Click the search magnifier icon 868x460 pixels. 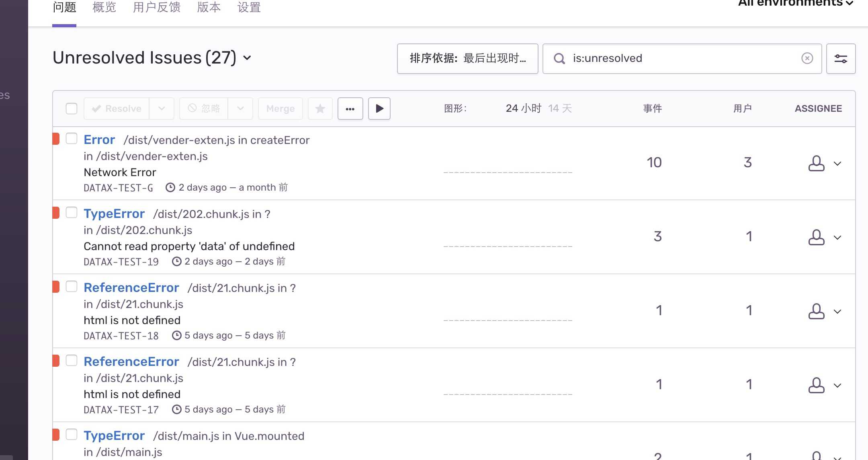pyautogui.click(x=559, y=59)
